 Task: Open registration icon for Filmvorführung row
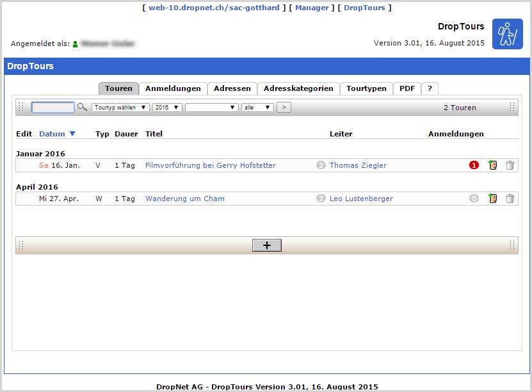pos(493,165)
